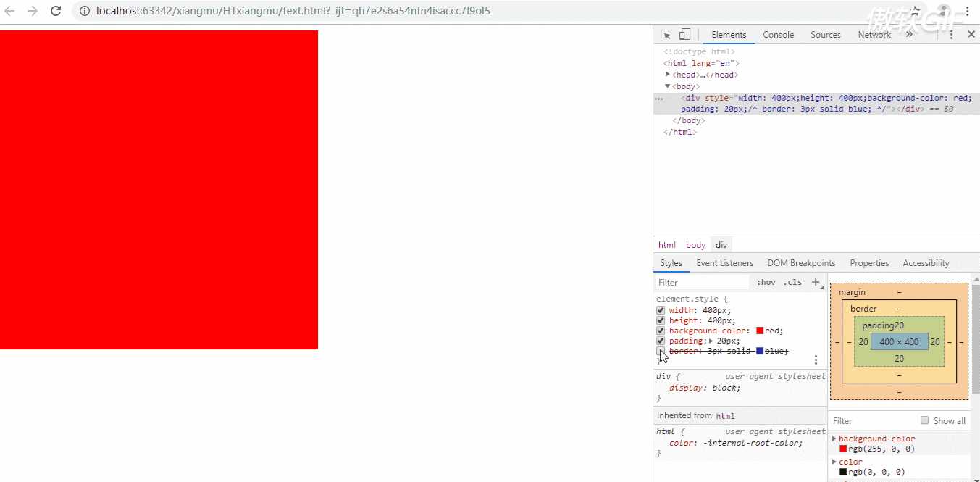Screen dimensions: 980x482
Task: Click the margin label in box model
Action: click(852, 292)
